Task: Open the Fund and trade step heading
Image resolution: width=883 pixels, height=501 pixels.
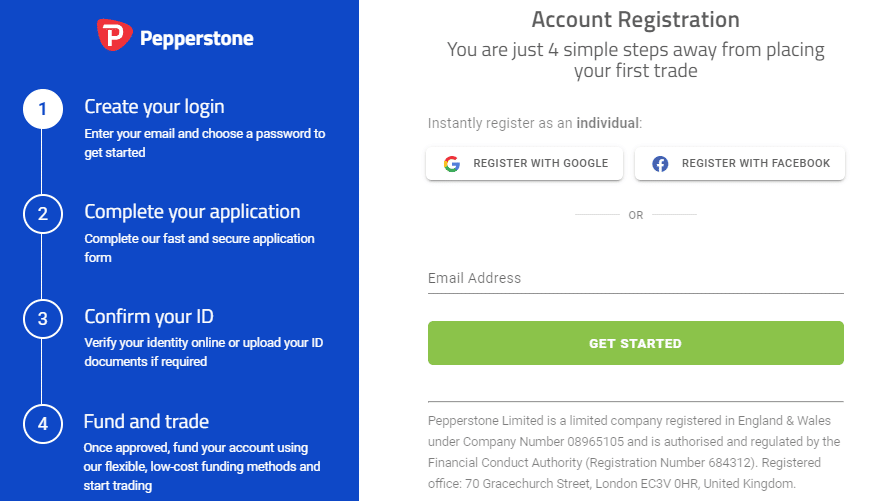Action: click(146, 422)
